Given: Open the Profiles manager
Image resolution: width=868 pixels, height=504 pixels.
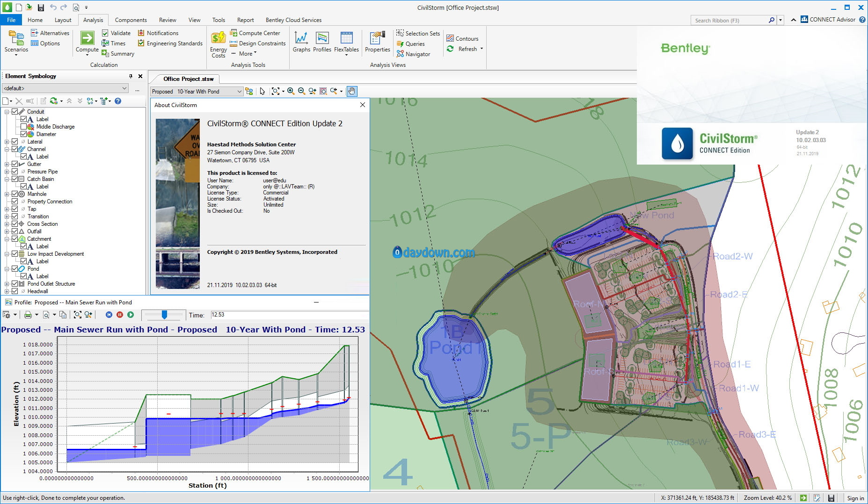Looking at the screenshot, I should [x=322, y=42].
